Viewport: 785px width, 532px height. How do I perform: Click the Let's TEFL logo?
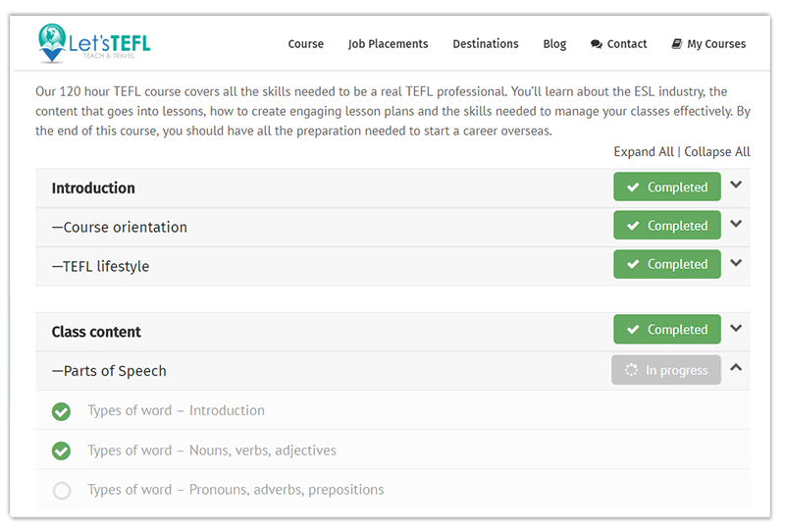[x=94, y=43]
